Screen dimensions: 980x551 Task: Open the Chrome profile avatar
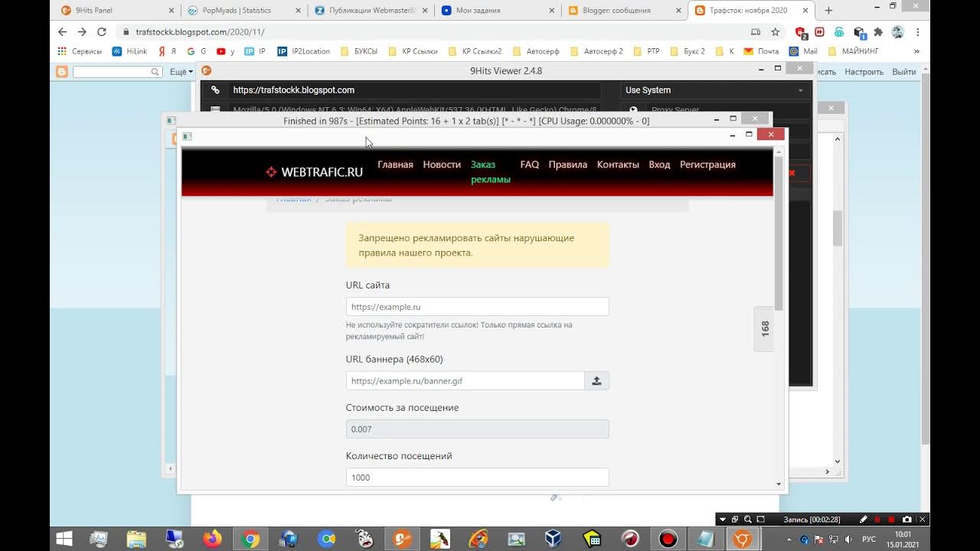click(x=898, y=32)
